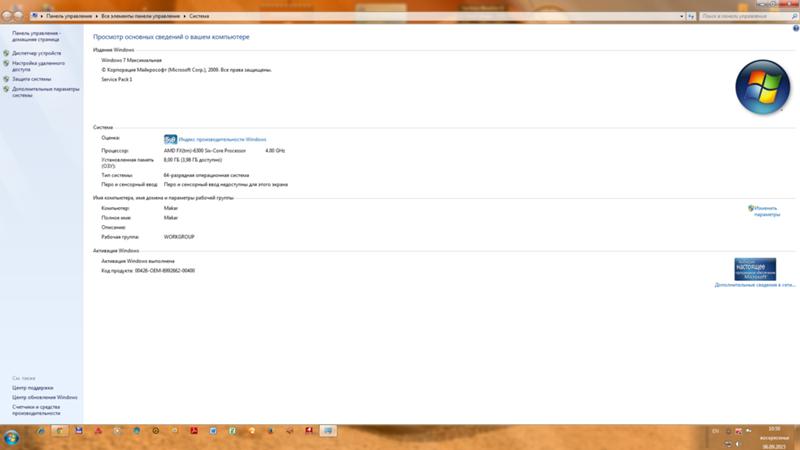Open Счетчики и средства производительности link
This screenshot has width=800, height=450.
[36, 410]
